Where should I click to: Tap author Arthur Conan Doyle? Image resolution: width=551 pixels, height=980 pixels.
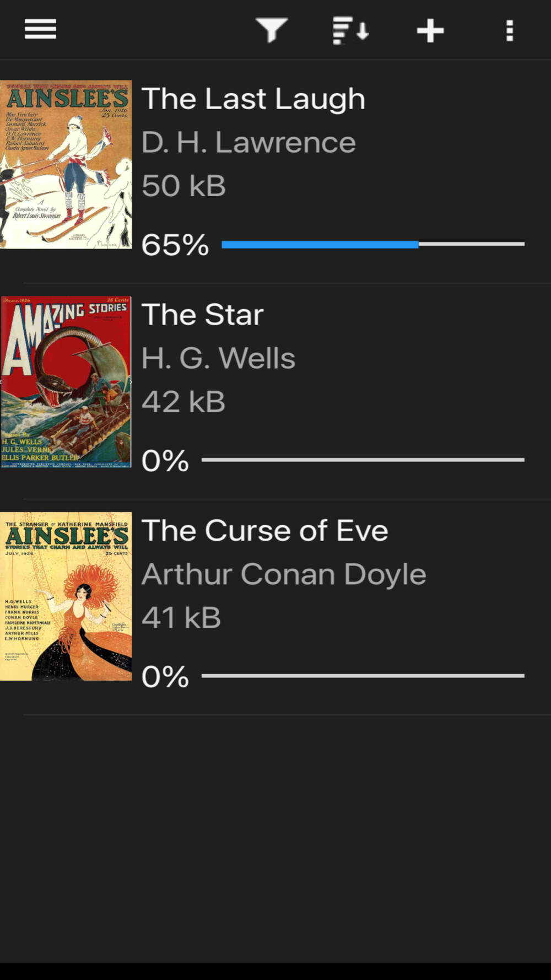[x=284, y=574]
